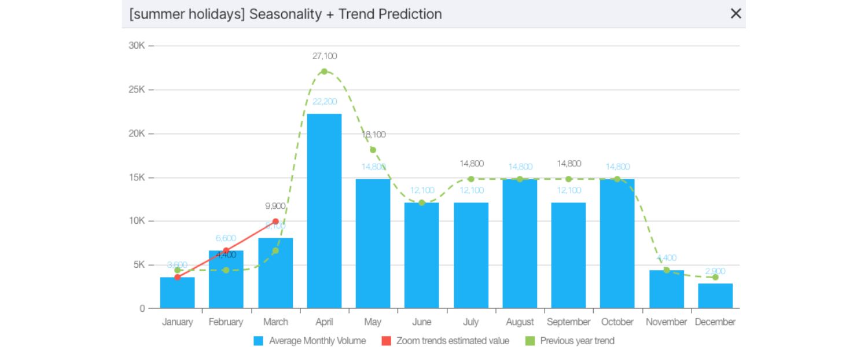Viewport: 868px width, 347px height.
Task: Click the 27,100 value label above April
Action: tap(325, 56)
